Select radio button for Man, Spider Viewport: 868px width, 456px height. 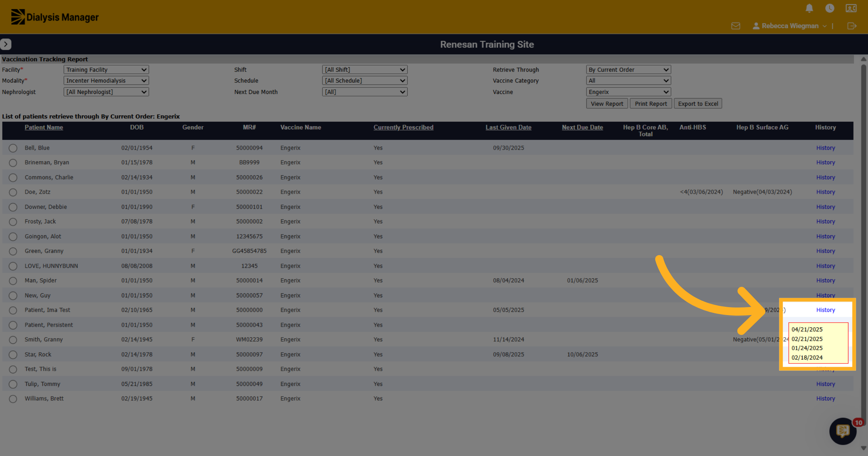point(13,281)
